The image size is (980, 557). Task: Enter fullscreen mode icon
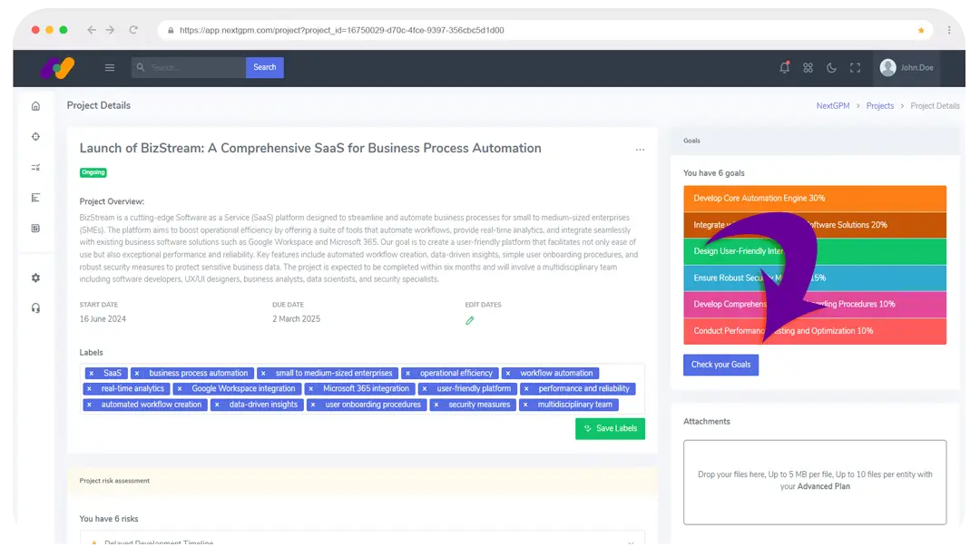(855, 67)
